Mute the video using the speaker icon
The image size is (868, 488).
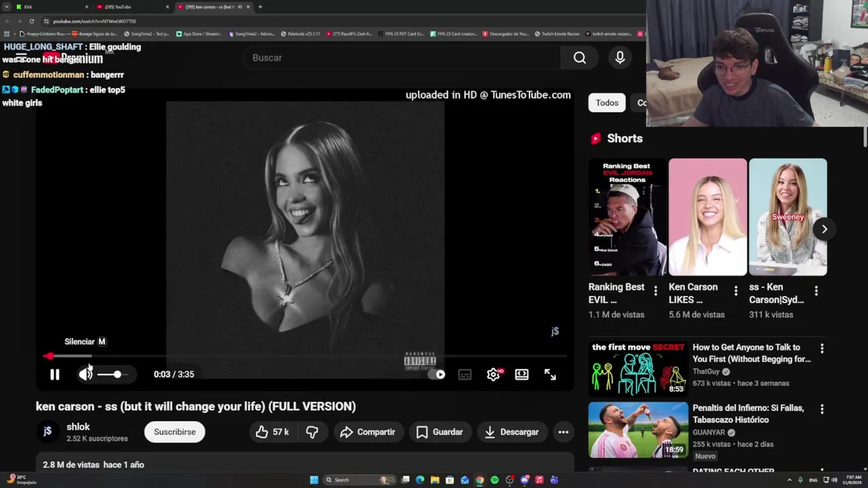(85, 374)
